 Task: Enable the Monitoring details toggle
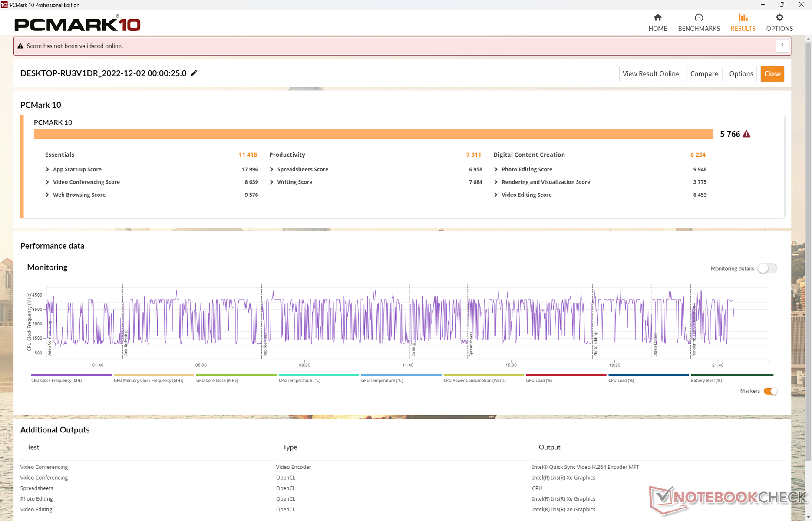pos(767,268)
